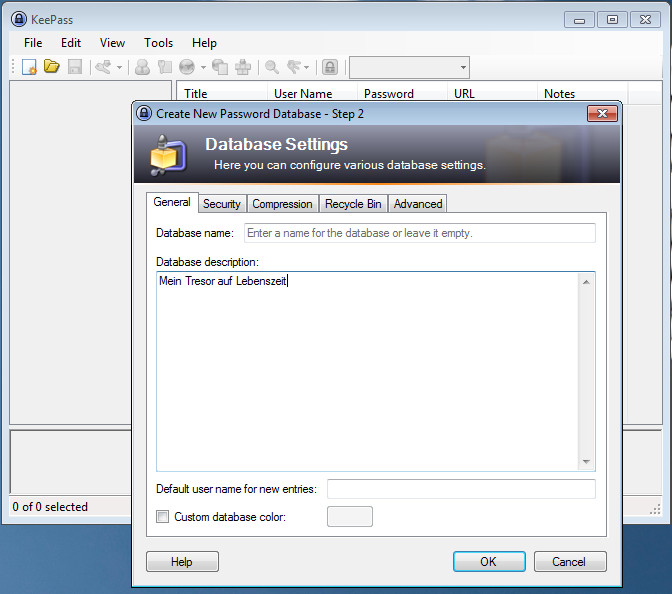Viewport: 672px width, 594px height.
Task: Expand the Show entries dropdown arrow
Action: point(306,67)
